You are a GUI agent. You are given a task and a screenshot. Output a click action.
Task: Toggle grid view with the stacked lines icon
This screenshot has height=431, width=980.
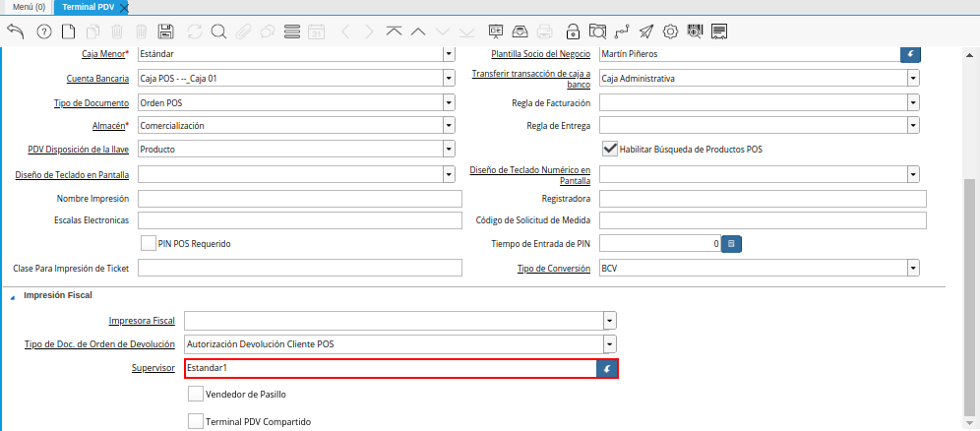[292, 31]
